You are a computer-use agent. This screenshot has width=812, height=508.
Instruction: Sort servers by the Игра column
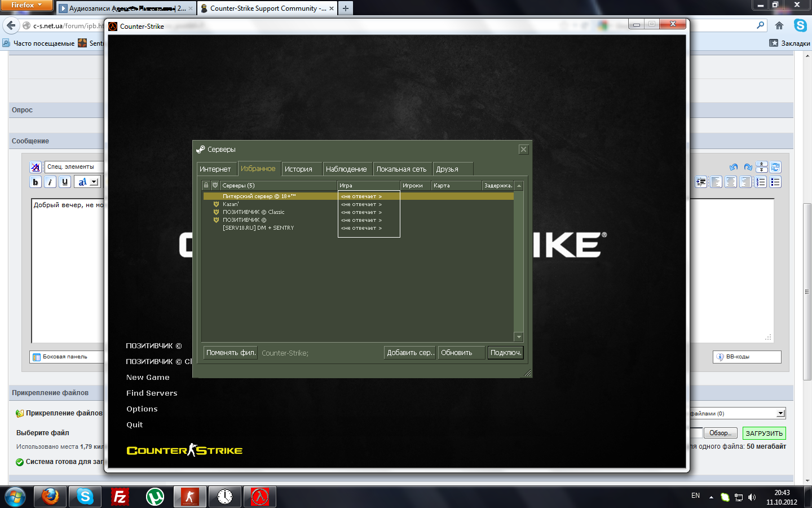tap(369, 185)
